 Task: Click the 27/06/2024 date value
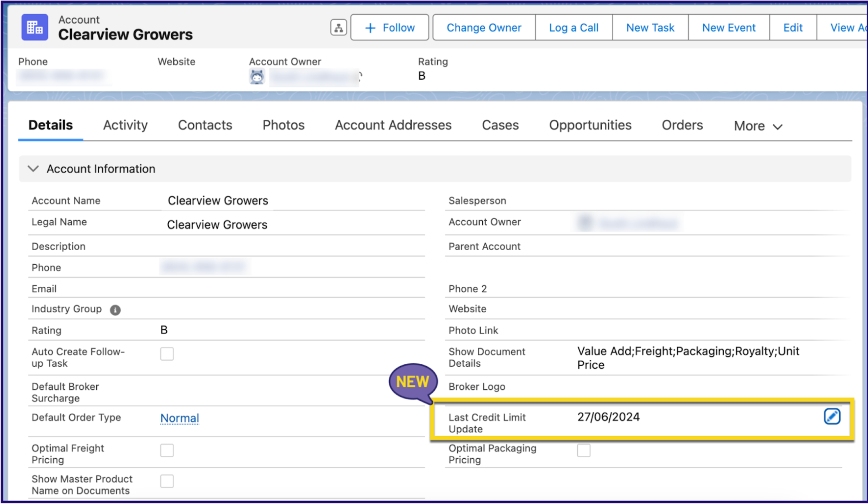[608, 417]
